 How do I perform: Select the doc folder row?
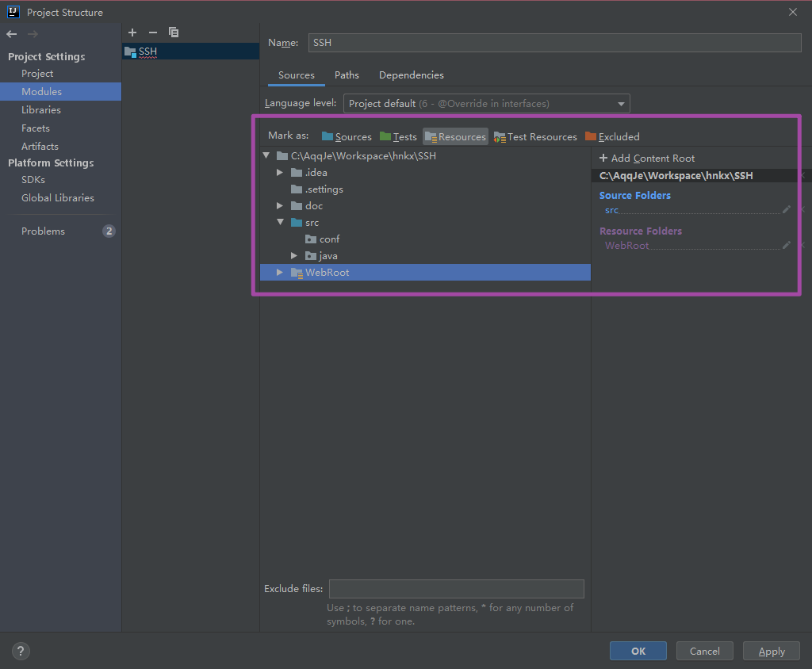coord(425,205)
